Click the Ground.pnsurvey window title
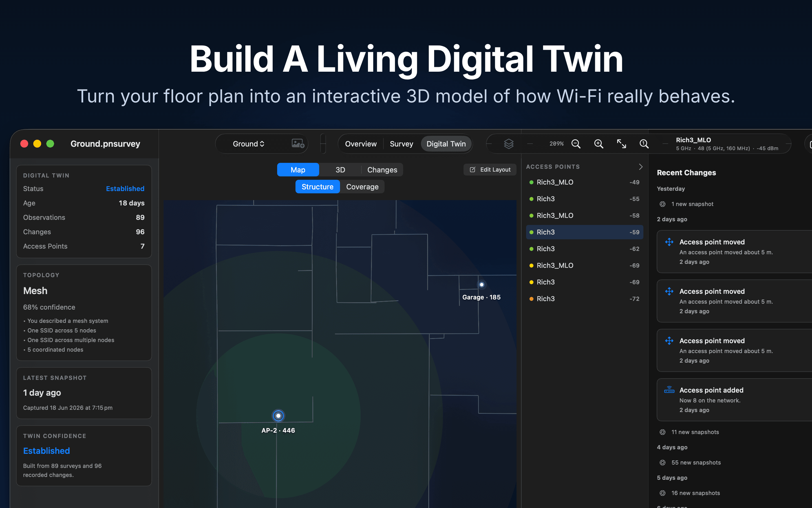This screenshot has height=508, width=812. coord(105,144)
